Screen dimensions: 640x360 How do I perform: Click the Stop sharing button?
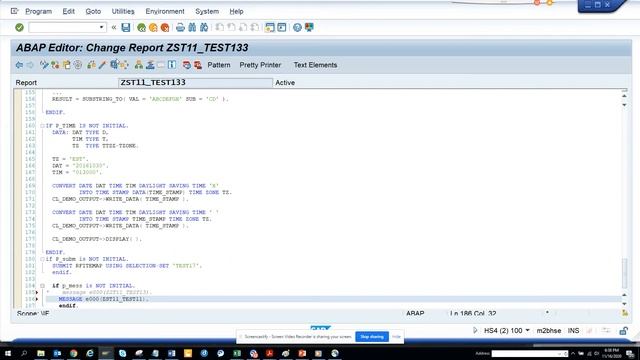(372, 337)
